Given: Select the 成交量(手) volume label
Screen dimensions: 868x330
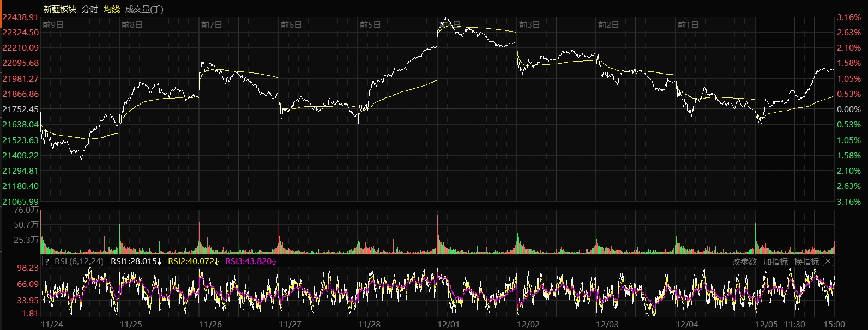Looking at the screenshot, I should coord(144,9).
